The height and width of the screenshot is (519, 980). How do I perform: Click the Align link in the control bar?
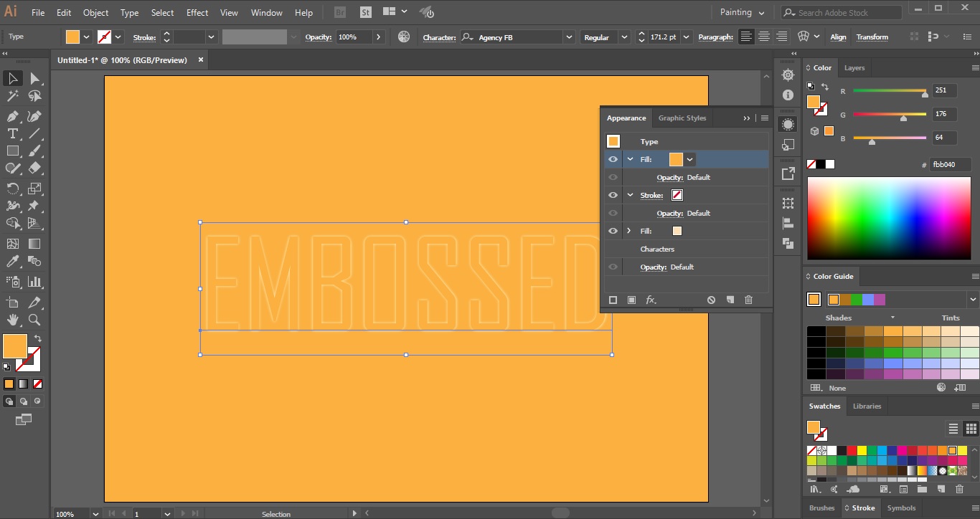(x=838, y=37)
